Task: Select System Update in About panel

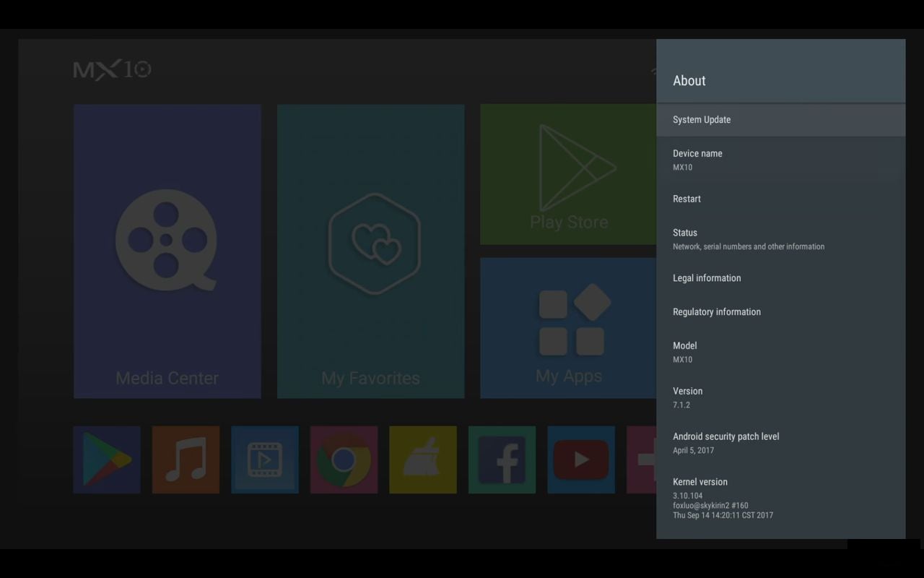Action: tap(781, 120)
